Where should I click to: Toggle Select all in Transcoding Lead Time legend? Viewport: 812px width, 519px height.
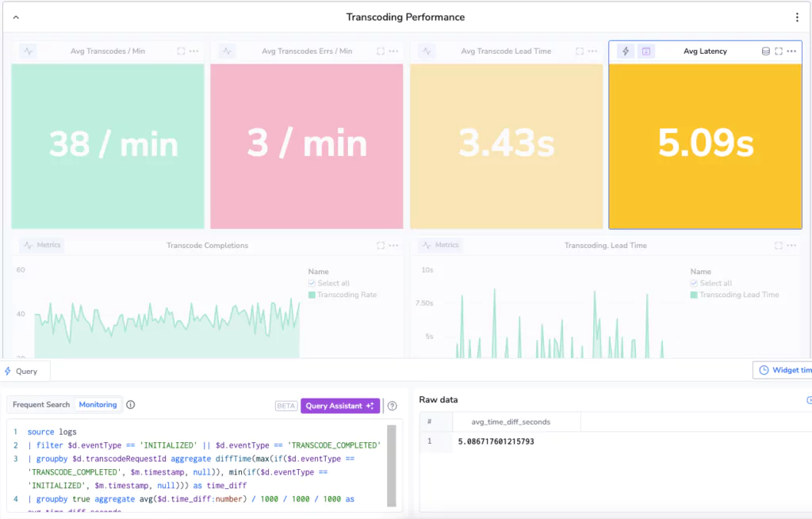[695, 284]
